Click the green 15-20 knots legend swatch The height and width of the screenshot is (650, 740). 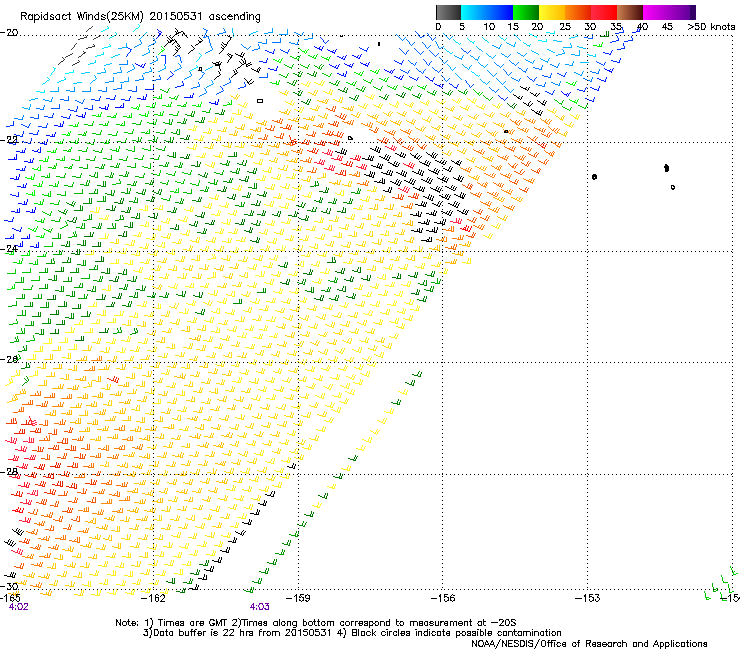526,12
